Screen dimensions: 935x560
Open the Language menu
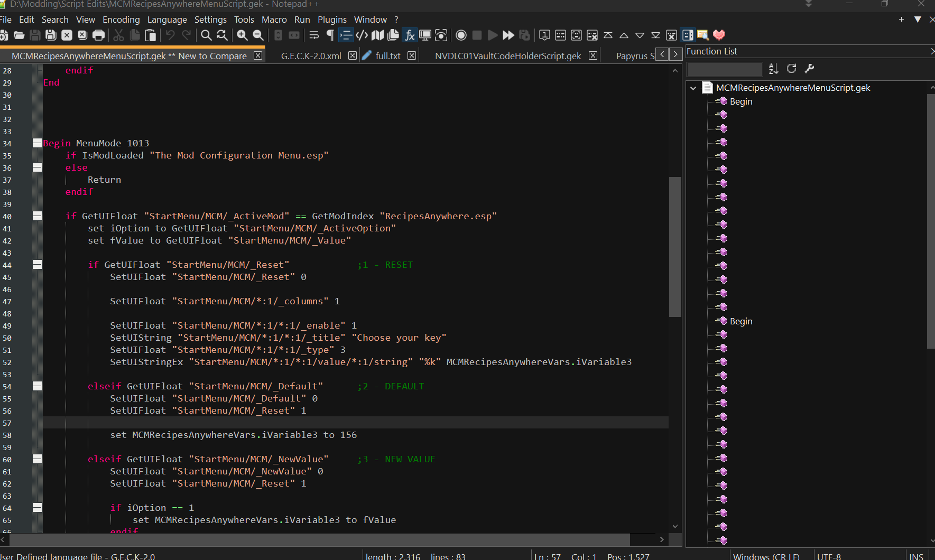click(x=167, y=20)
